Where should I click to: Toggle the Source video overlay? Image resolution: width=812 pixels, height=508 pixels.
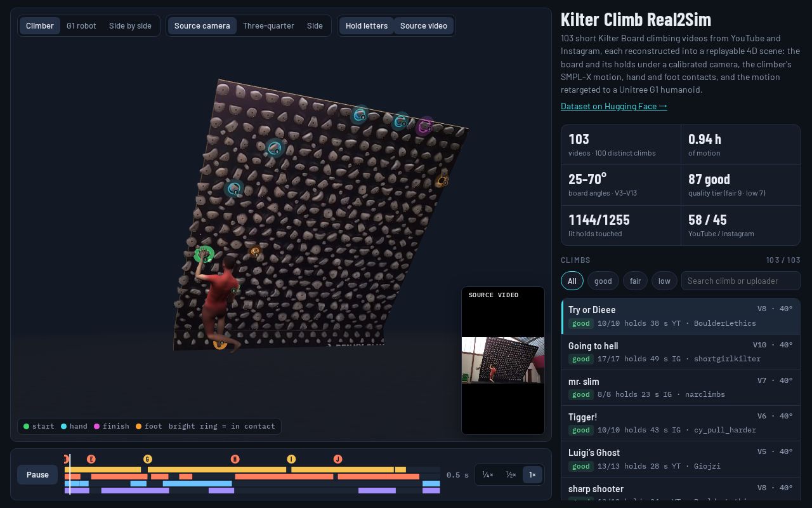click(x=424, y=26)
